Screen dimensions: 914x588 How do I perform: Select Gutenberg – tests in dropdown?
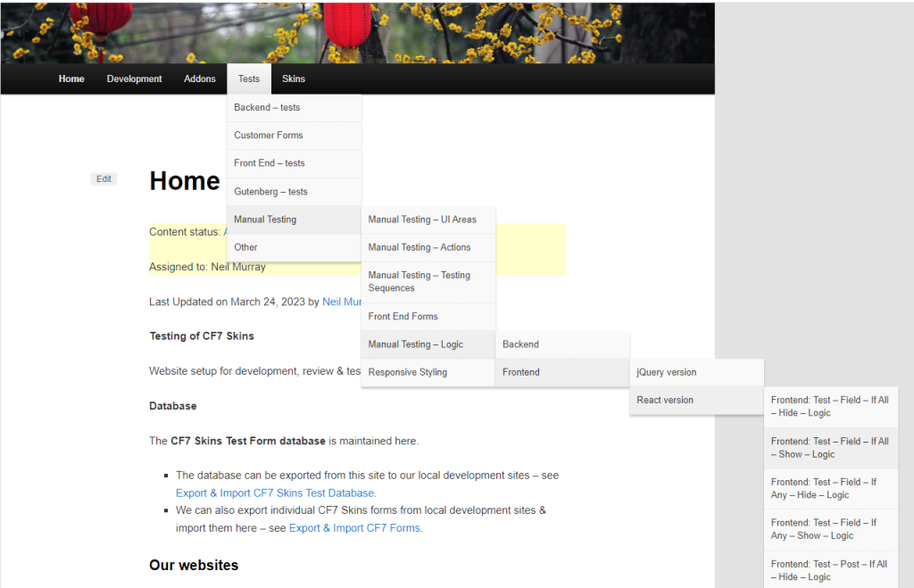pos(270,192)
